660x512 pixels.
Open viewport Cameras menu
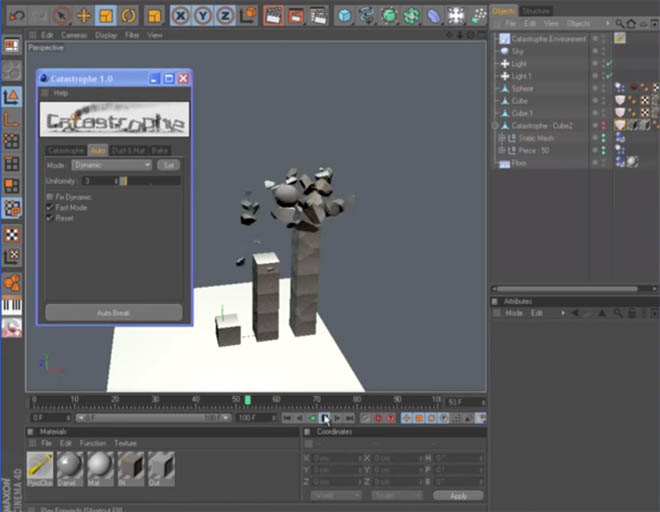(74, 35)
